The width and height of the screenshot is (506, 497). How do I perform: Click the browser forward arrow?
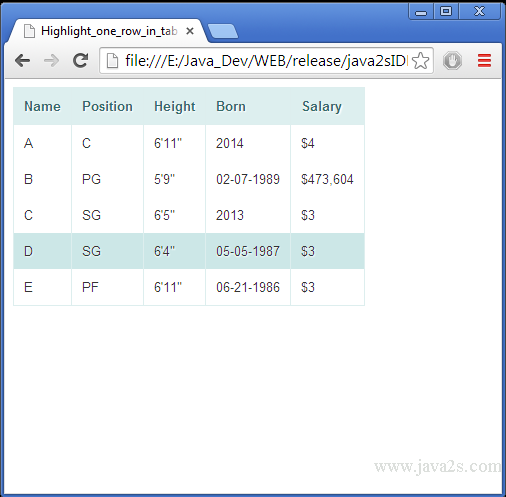[x=51, y=61]
